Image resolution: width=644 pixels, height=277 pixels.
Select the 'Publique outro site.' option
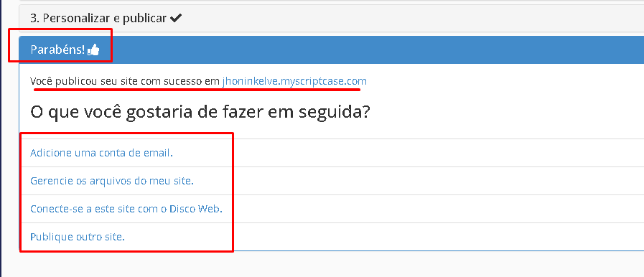78,237
